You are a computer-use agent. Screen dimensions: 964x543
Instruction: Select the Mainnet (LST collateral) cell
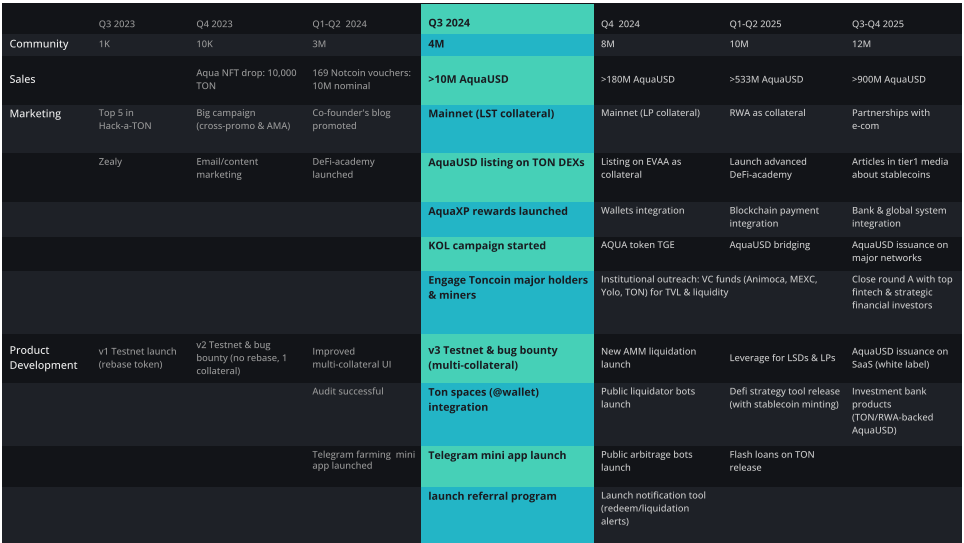(x=491, y=114)
